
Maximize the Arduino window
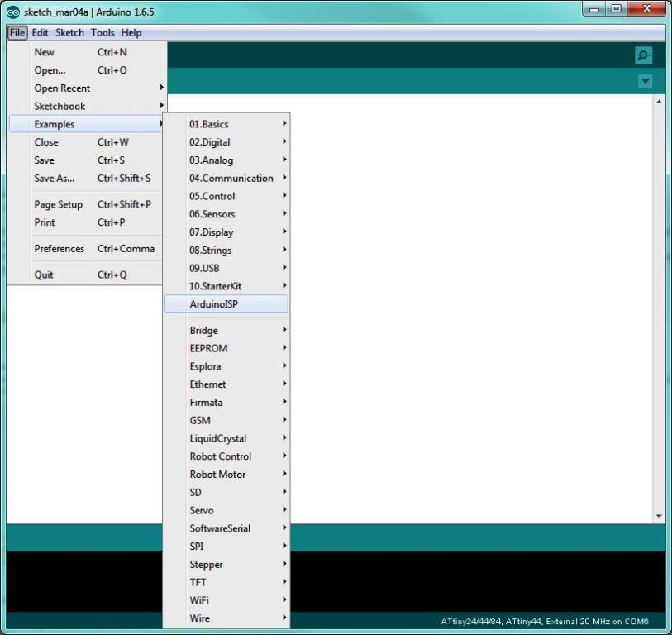click(616, 9)
